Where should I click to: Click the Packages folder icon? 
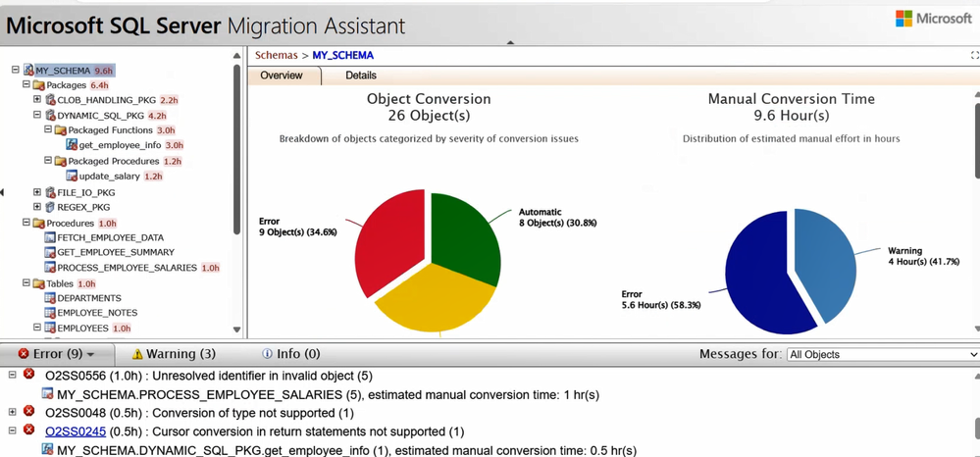(x=39, y=85)
